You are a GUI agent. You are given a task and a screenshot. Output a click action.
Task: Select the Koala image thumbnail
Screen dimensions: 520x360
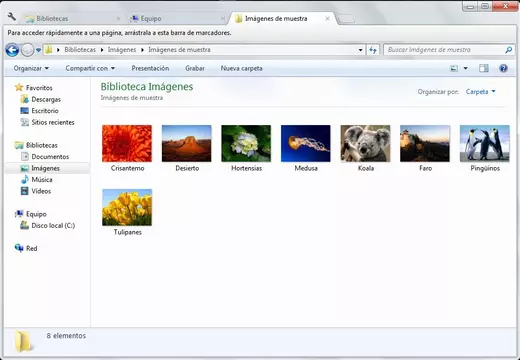coord(365,148)
